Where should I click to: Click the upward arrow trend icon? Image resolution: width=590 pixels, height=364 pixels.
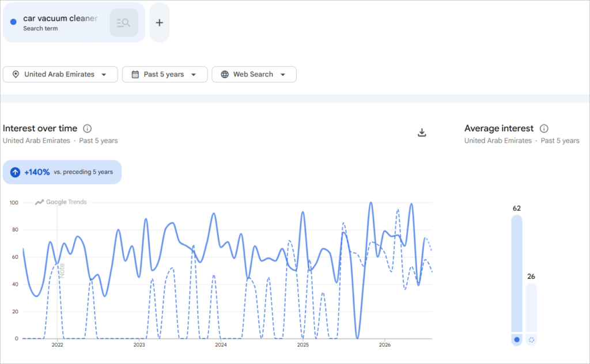(x=15, y=172)
